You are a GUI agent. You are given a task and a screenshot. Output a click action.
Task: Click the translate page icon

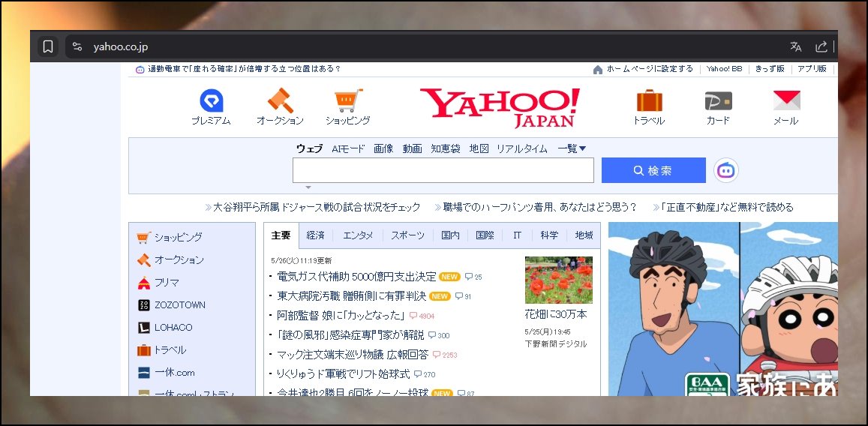(795, 47)
